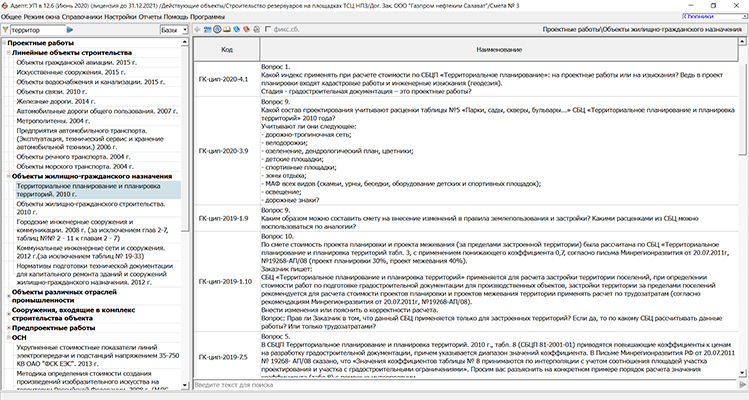
Task: Collapse 'Линейные объекты строительства' section
Action: point(8,52)
